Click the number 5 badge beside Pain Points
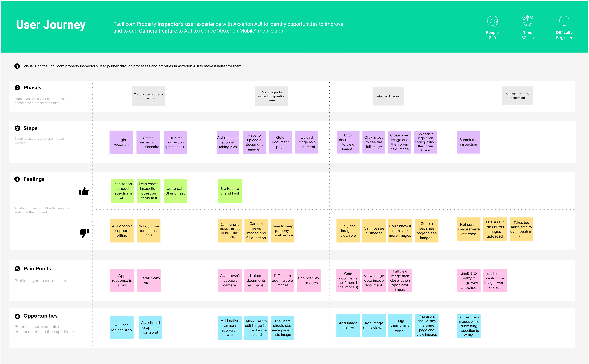589x364 pixels. point(17,269)
